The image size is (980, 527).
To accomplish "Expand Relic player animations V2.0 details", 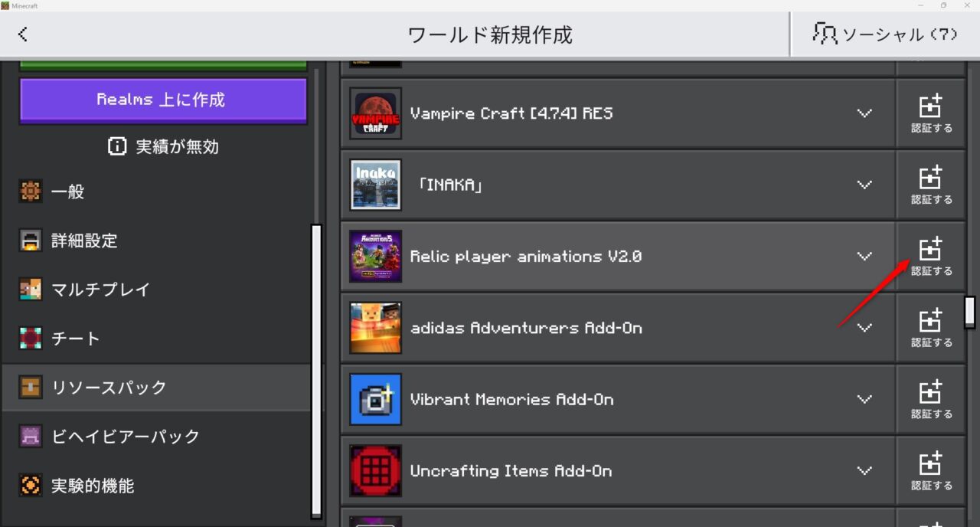I will click(x=864, y=256).
